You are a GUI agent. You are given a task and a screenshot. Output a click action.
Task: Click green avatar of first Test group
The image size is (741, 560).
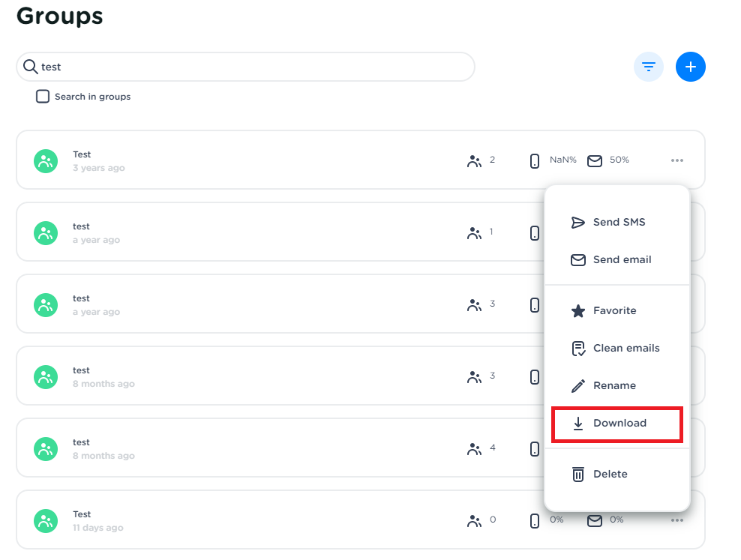click(x=46, y=160)
